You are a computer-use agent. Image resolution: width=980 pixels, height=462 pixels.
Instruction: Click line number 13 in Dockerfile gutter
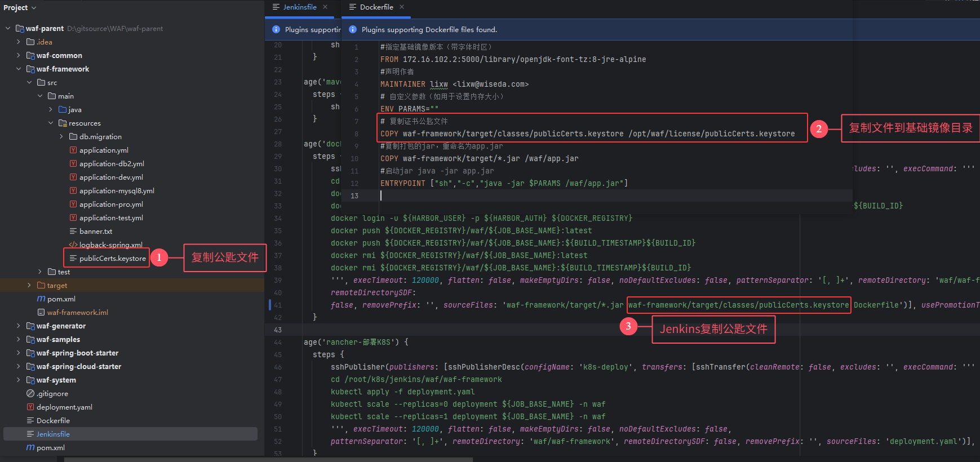[x=354, y=196]
